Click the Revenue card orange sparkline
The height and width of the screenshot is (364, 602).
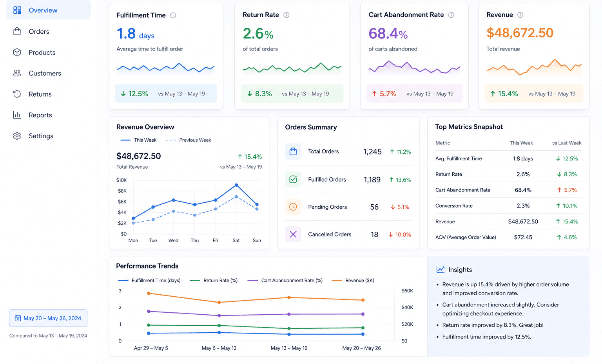[x=534, y=67]
